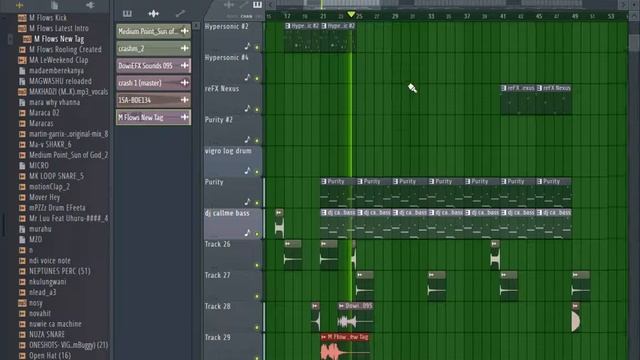
Task: Open menu of first dj ca..bass clip
Action: pos(324,212)
